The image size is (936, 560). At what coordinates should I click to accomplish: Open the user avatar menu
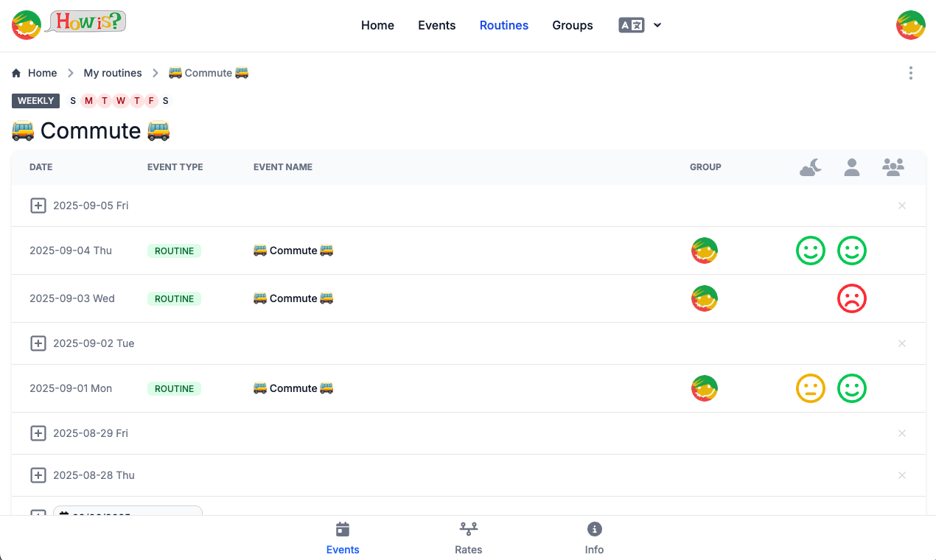911,25
